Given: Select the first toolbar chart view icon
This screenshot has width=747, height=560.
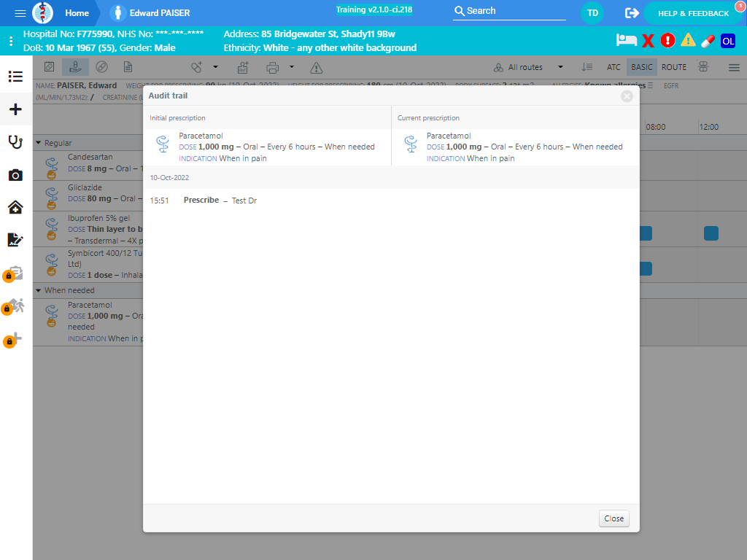Looking at the screenshot, I should pos(49,67).
